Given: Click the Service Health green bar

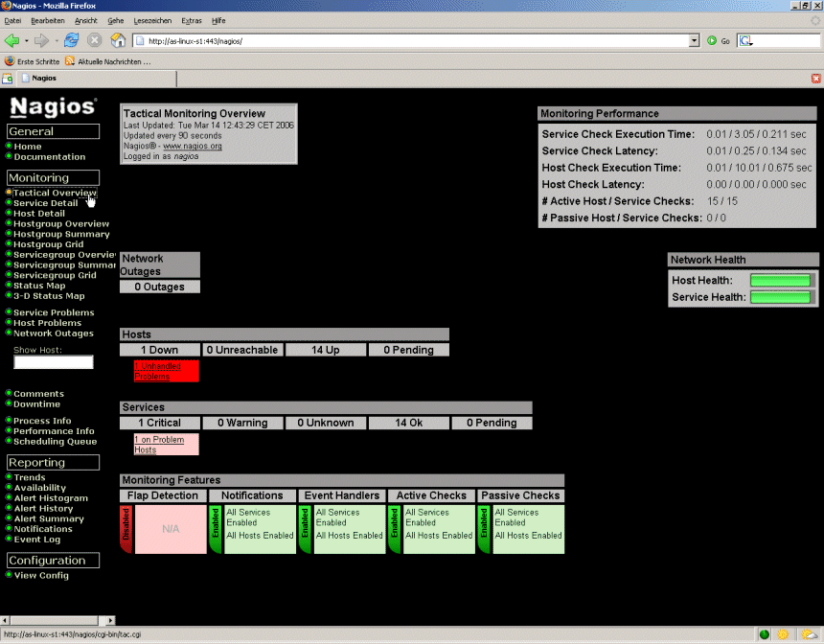Looking at the screenshot, I should pyautogui.click(x=781, y=297).
